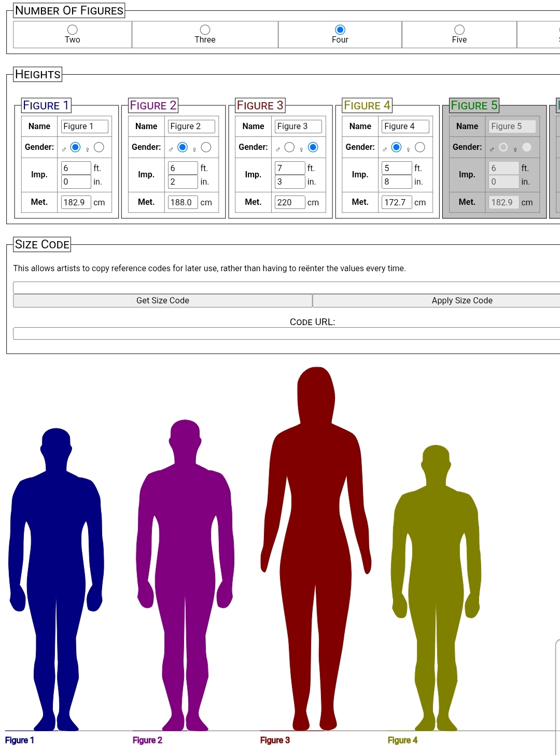
Task: Click the Get Size Code button
Action: [163, 301]
